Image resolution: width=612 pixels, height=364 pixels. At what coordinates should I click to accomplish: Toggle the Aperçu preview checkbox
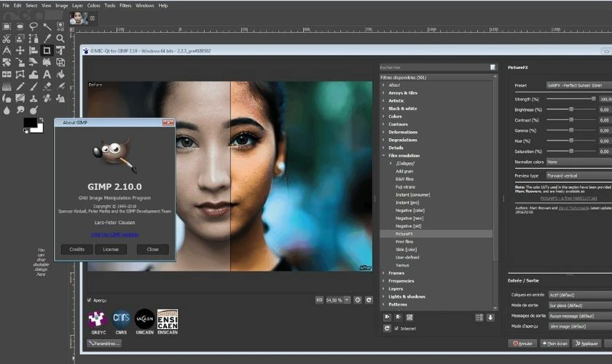(90, 300)
